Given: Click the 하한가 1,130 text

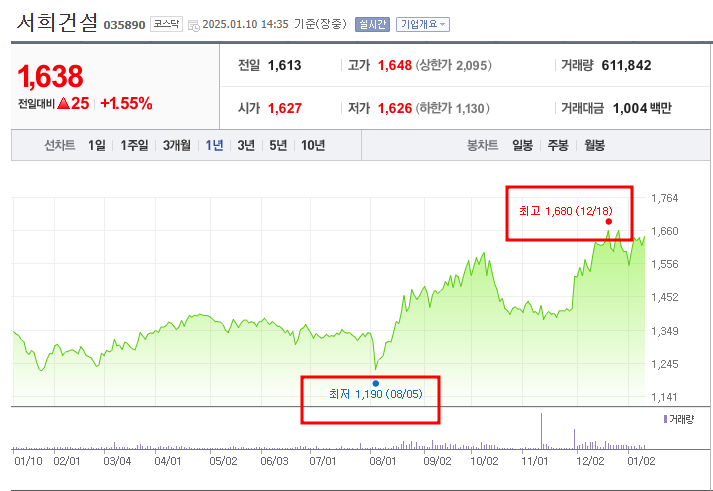Looking at the screenshot, I should tap(452, 108).
